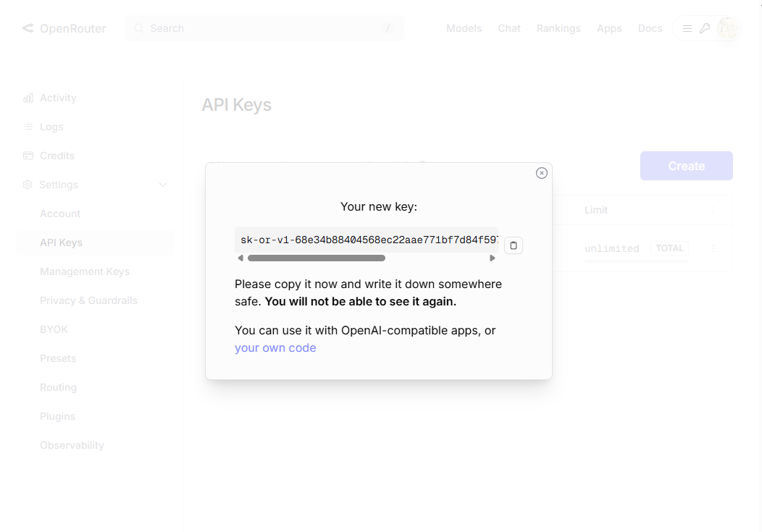Close the new key dialog

tap(541, 173)
